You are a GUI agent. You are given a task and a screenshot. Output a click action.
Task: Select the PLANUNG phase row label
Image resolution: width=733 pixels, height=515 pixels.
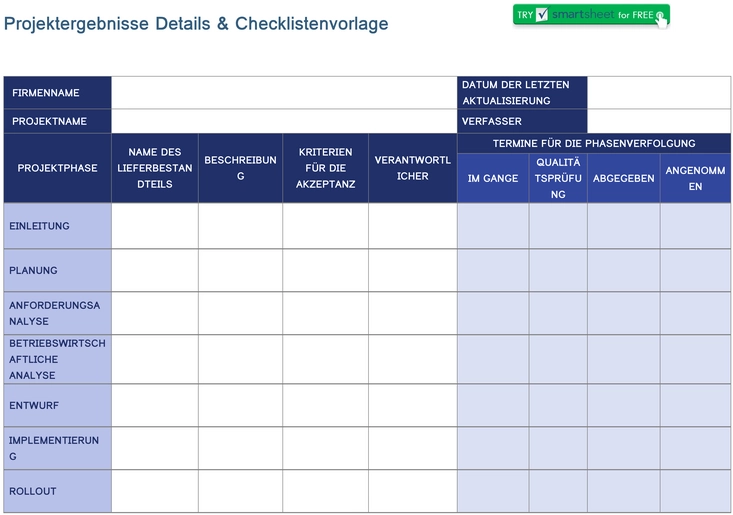pyautogui.click(x=57, y=270)
